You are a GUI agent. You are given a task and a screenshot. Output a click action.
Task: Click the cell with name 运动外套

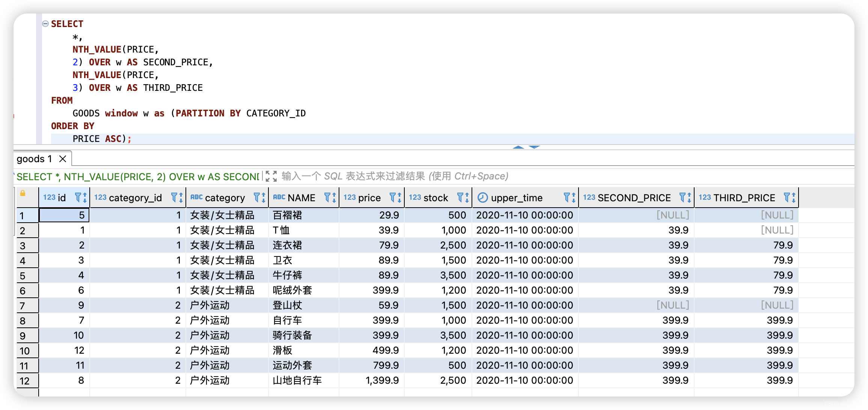(304, 365)
